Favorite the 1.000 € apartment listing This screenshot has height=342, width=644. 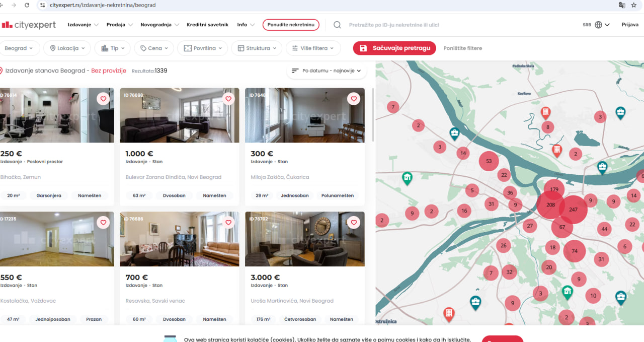click(228, 99)
